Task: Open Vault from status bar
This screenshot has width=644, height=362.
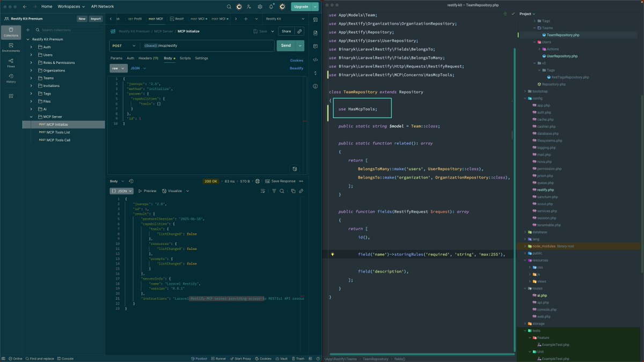Action: (x=281, y=358)
